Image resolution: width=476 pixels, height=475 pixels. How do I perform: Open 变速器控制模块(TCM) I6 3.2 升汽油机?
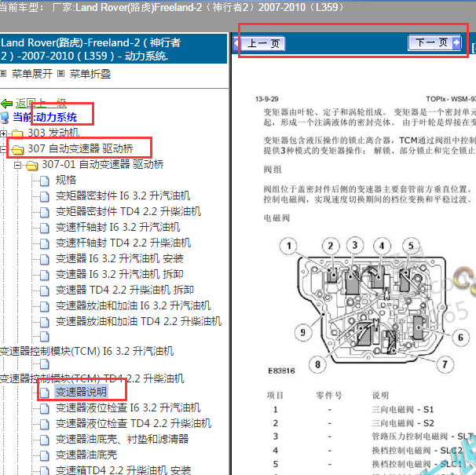click(86, 352)
